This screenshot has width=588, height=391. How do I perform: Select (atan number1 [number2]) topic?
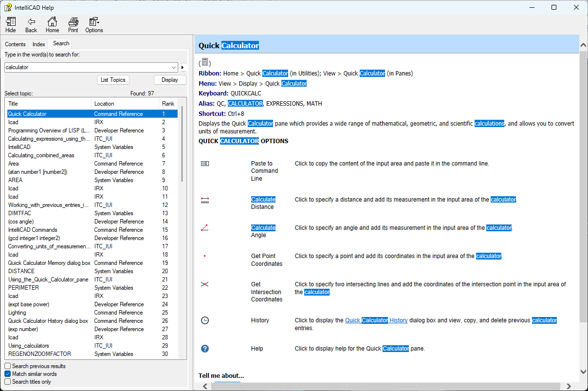pos(92,172)
